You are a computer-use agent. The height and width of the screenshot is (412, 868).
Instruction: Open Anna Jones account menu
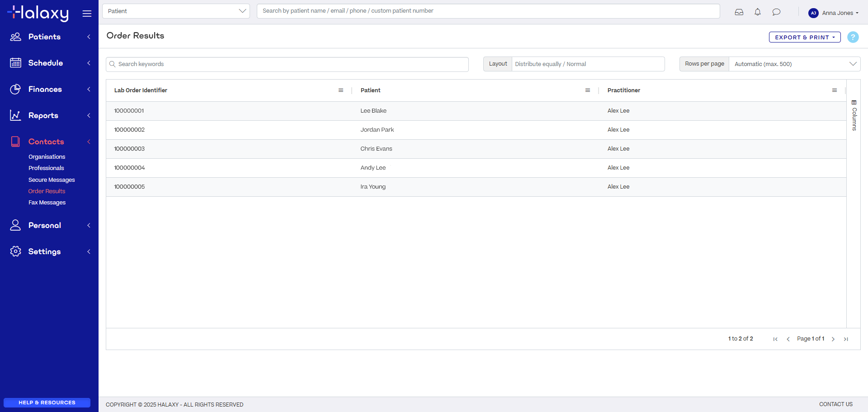[x=840, y=13]
